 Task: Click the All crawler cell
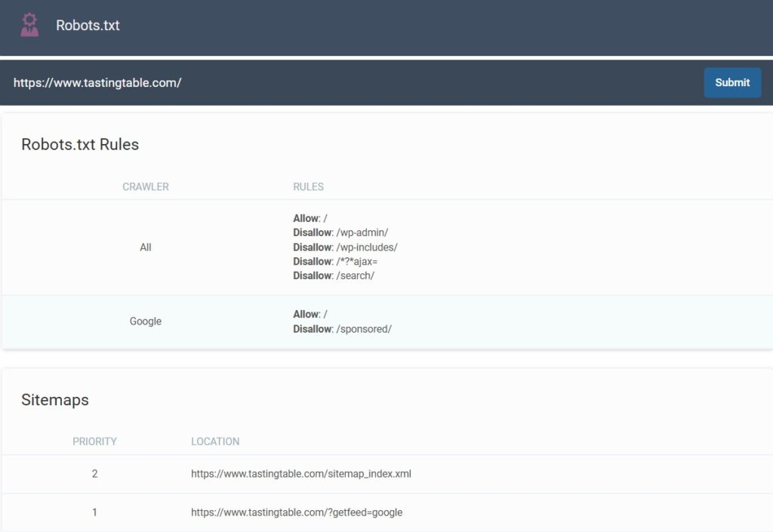146,248
